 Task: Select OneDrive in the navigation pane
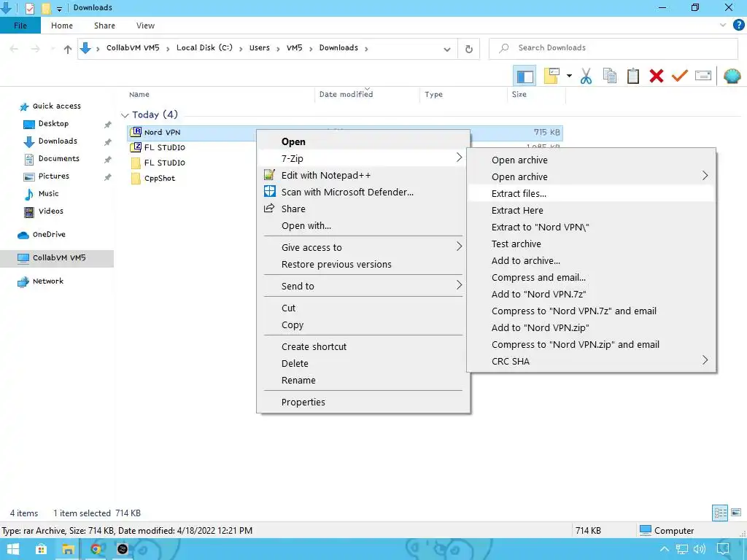49,234
